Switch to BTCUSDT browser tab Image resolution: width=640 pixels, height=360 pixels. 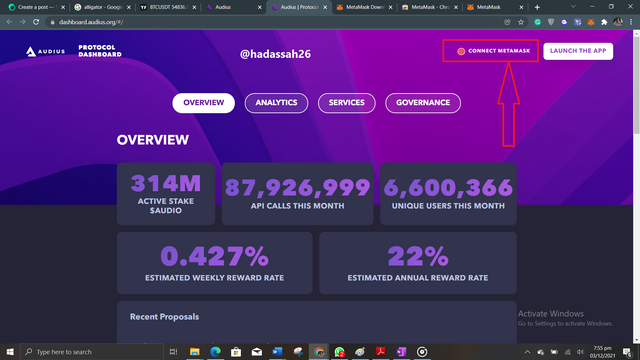point(167,7)
